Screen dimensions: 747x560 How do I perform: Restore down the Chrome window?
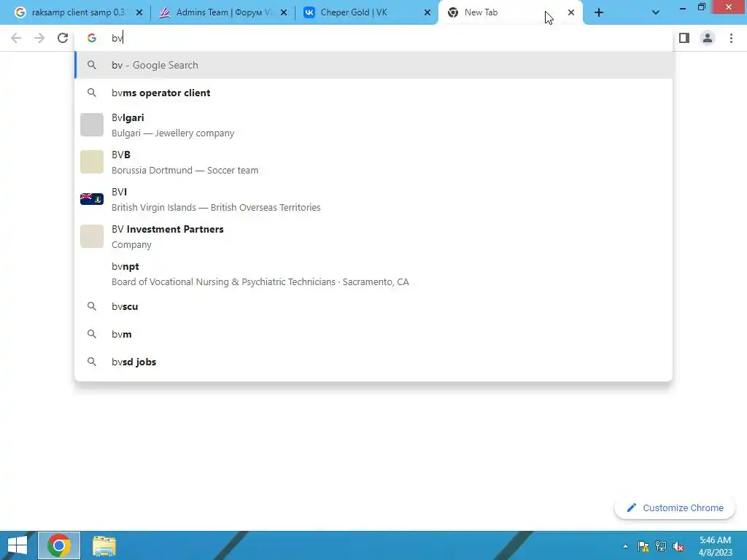point(701,7)
